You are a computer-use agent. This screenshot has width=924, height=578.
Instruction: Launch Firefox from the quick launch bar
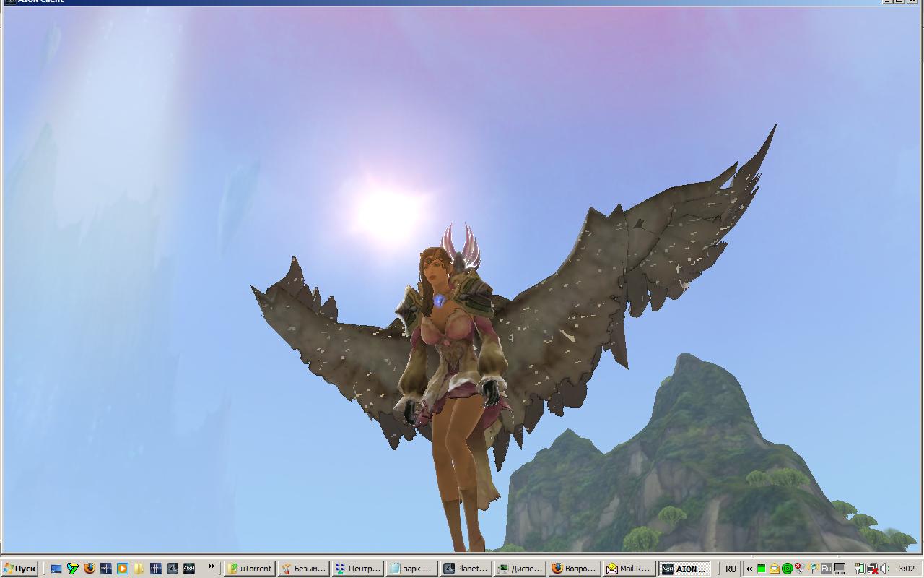coord(90,569)
